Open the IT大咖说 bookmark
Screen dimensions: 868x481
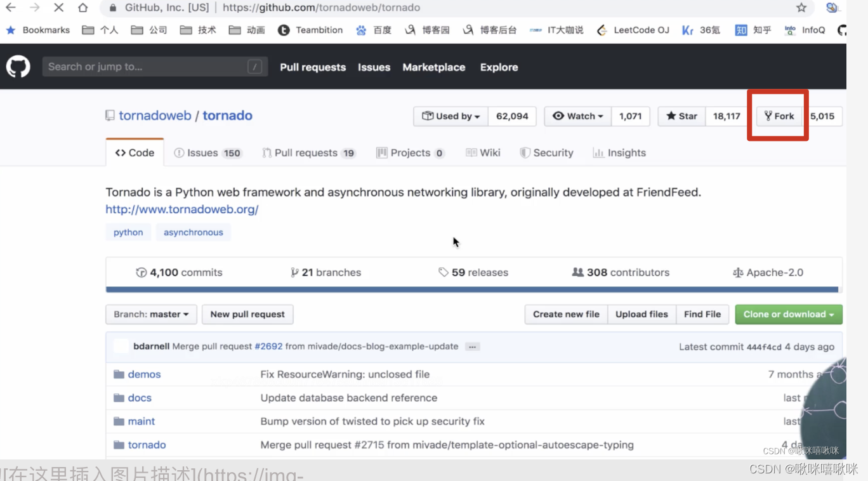point(556,30)
